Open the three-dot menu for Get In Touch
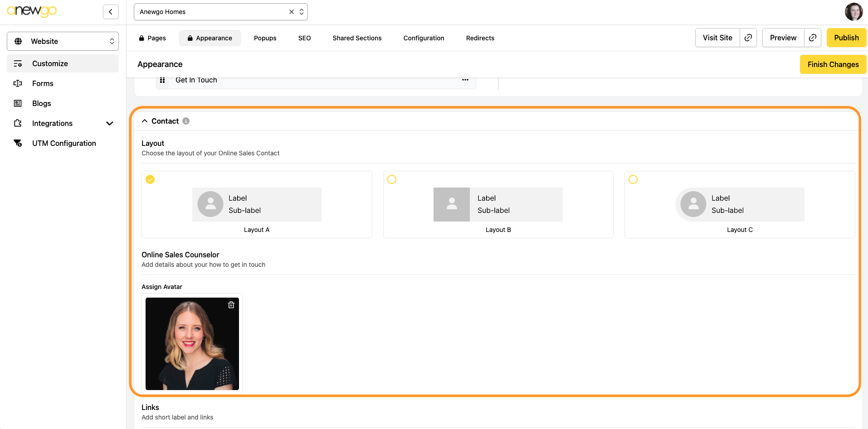This screenshot has height=429, width=868. 465,80
